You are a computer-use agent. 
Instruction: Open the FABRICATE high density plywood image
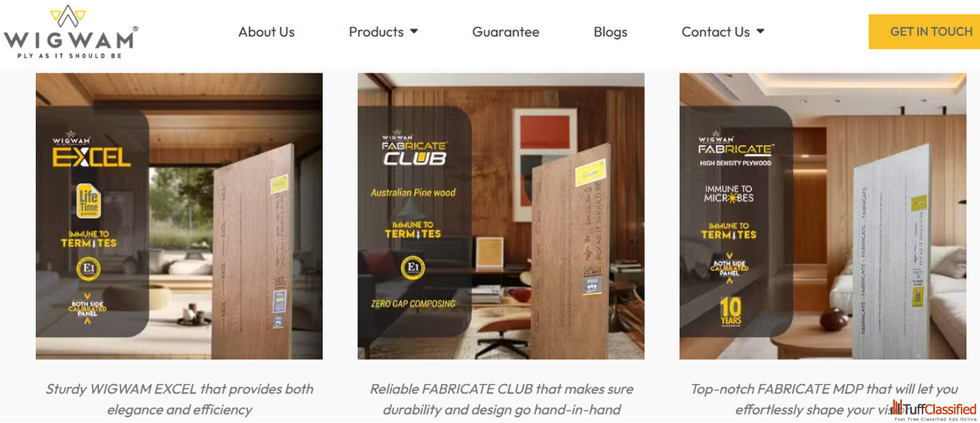click(x=823, y=216)
